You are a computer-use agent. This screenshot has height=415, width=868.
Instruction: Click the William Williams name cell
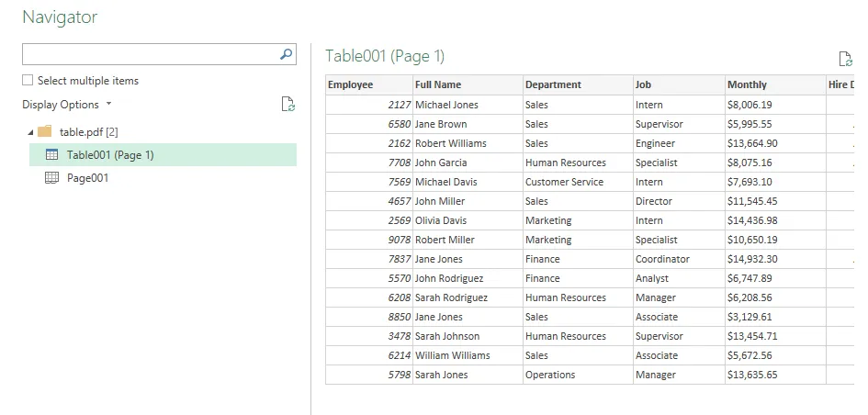pos(468,355)
